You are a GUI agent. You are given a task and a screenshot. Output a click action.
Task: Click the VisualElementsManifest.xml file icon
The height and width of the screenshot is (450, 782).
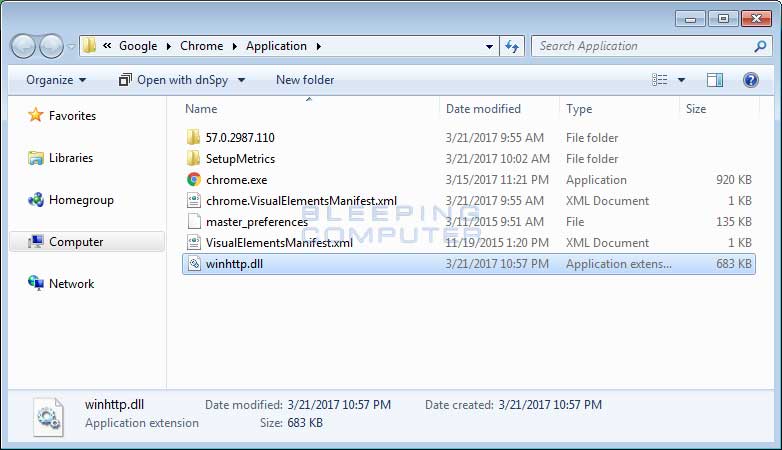(194, 242)
